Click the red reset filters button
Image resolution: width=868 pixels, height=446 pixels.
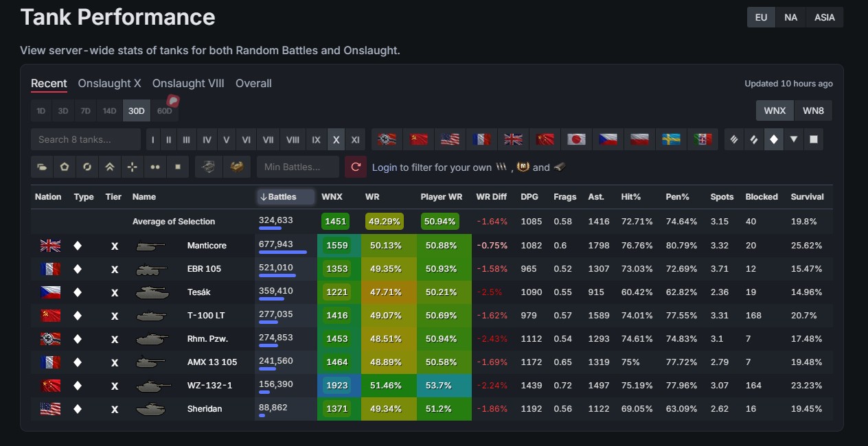pos(356,167)
